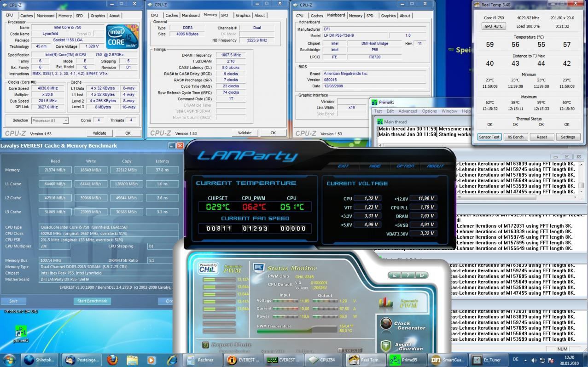Open About tab in CPU-Z CPU window
The width and height of the screenshot is (588, 367).
pyautogui.click(x=114, y=16)
